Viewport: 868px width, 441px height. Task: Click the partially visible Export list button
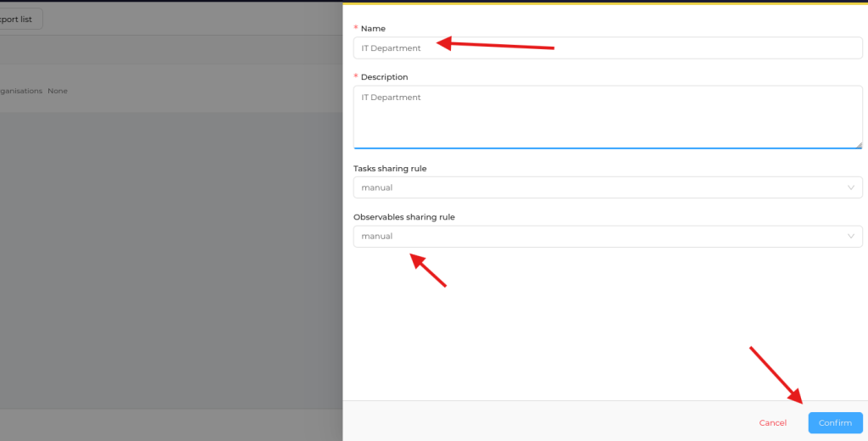19,20
